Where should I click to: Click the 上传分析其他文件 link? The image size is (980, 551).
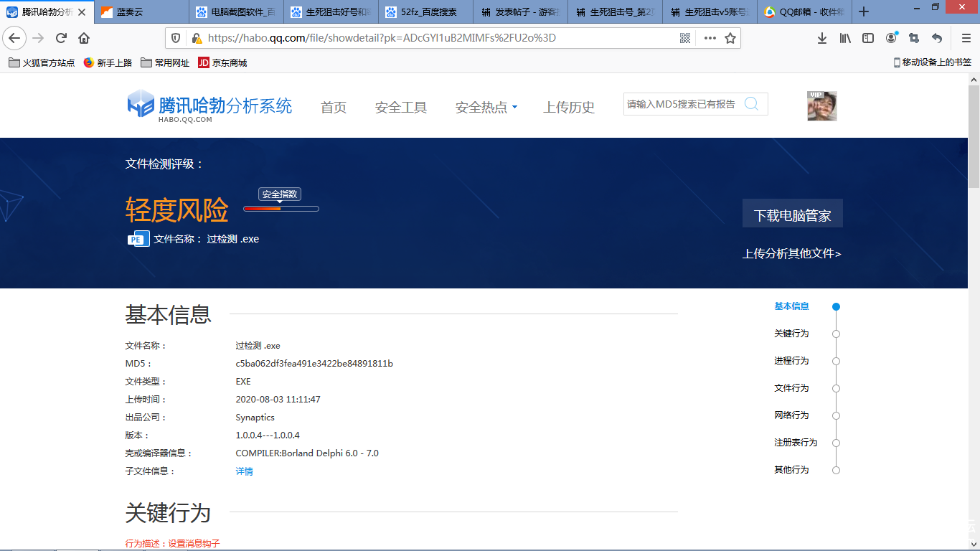tap(792, 253)
